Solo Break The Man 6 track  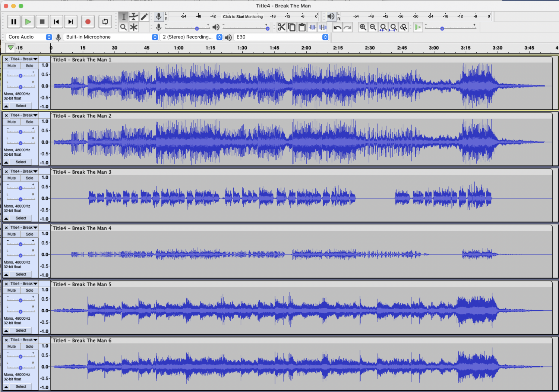[x=29, y=347]
